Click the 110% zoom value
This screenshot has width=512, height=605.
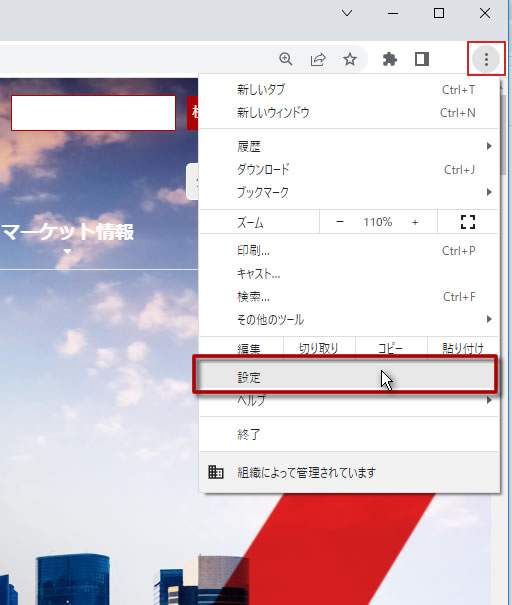click(x=377, y=222)
